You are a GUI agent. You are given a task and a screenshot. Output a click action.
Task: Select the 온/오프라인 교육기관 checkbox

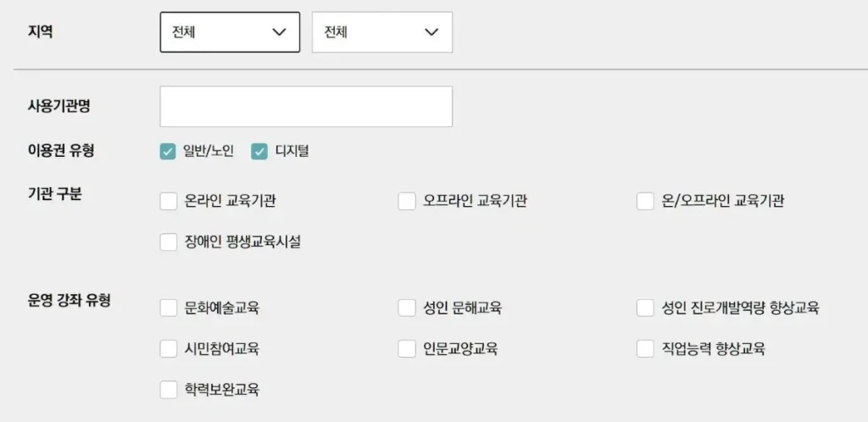click(x=646, y=201)
